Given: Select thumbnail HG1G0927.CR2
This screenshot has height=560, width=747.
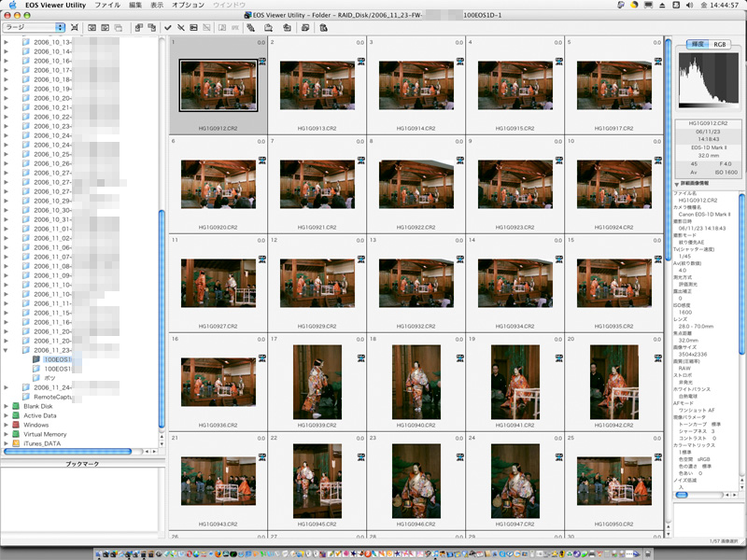Looking at the screenshot, I should pyautogui.click(x=218, y=284).
